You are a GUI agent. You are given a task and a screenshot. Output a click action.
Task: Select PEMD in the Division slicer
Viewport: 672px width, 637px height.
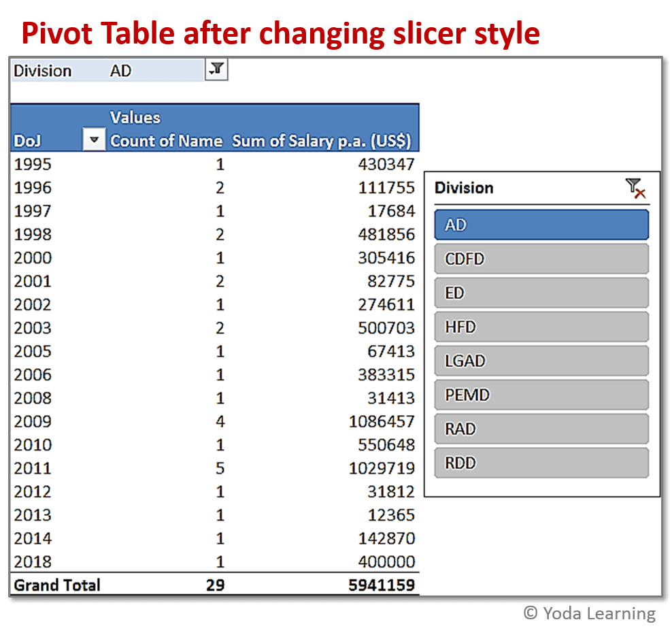[541, 395]
